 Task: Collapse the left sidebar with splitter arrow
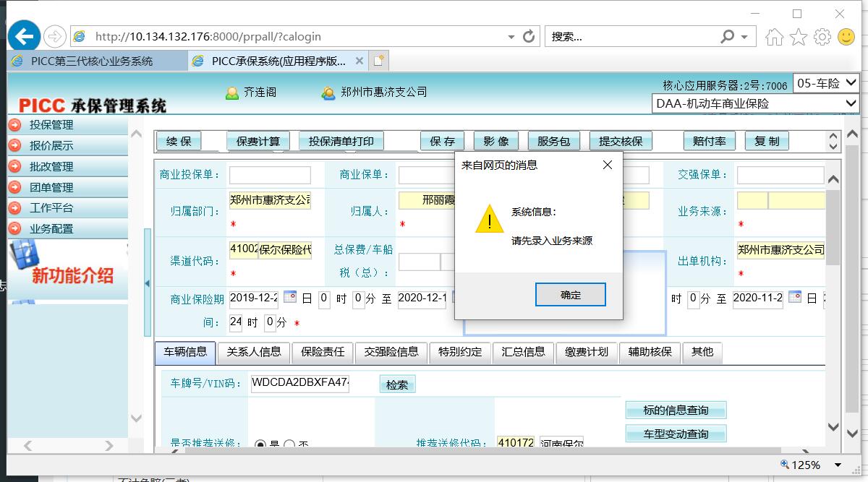pyautogui.click(x=148, y=283)
